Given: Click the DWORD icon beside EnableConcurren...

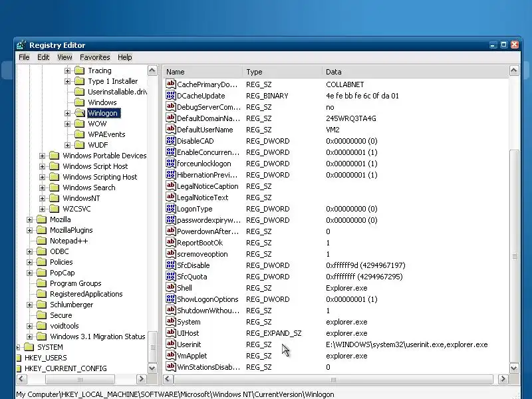Looking at the screenshot, I should pos(171,152).
